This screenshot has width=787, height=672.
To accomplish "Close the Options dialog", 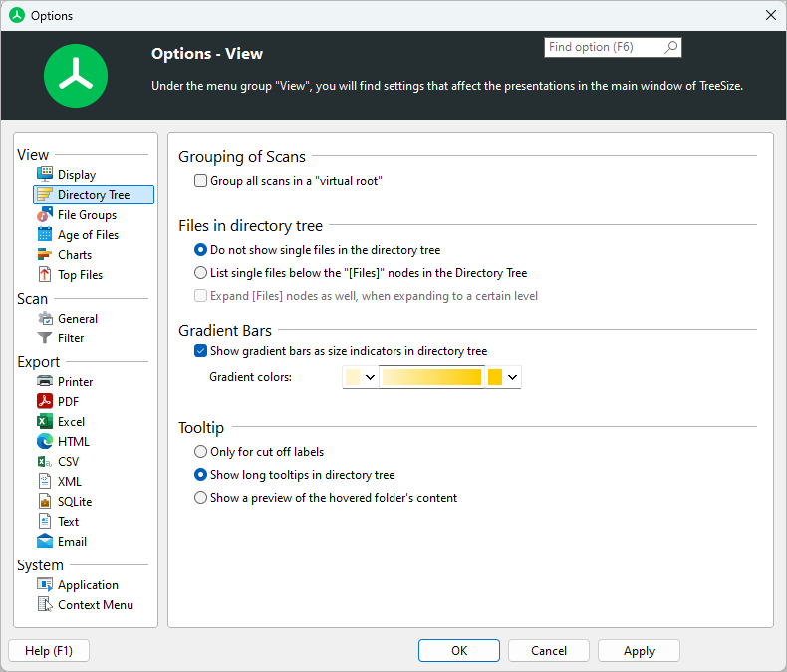I will [x=771, y=16].
